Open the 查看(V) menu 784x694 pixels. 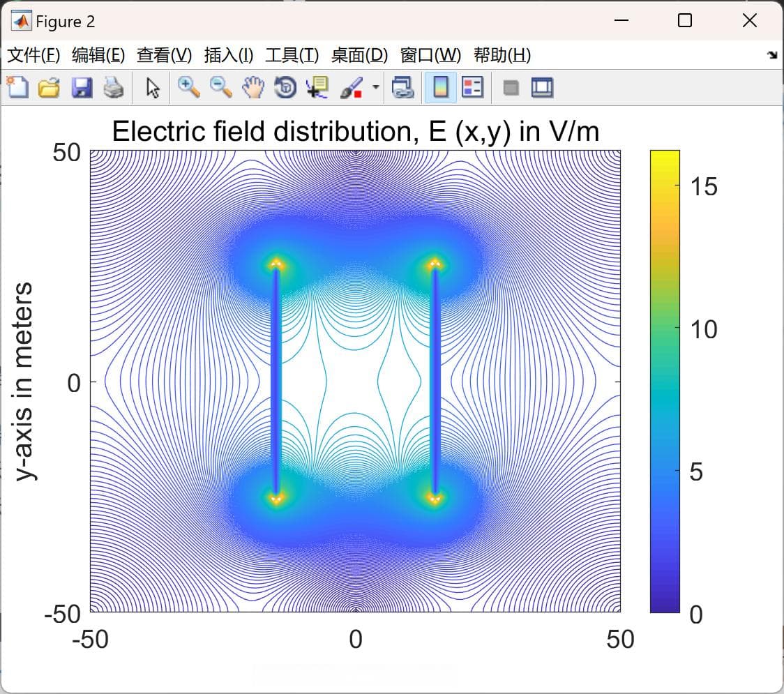pyautogui.click(x=164, y=55)
